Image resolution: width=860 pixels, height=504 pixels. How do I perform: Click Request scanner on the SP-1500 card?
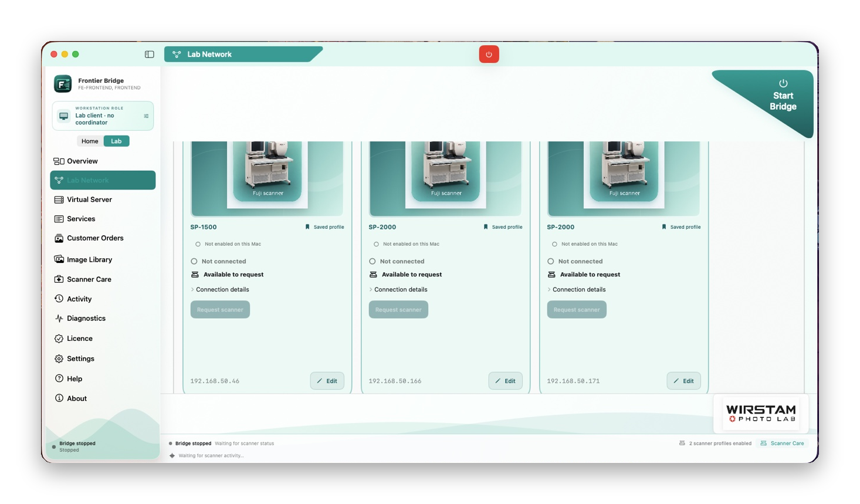click(220, 310)
